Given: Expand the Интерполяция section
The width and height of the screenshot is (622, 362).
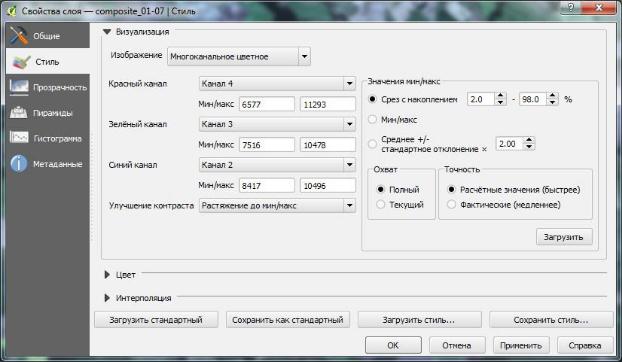Looking at the screenshot, I should [107, 298].
